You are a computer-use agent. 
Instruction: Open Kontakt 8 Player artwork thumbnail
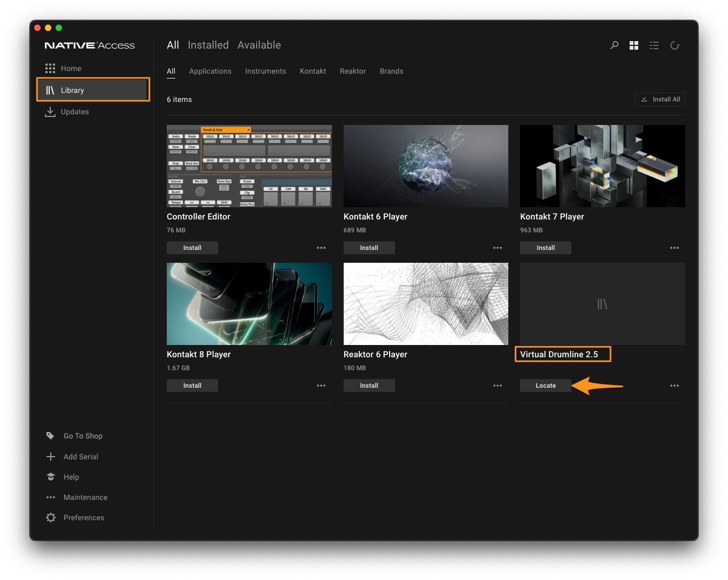pyautogui.click(x=249, y=304)
